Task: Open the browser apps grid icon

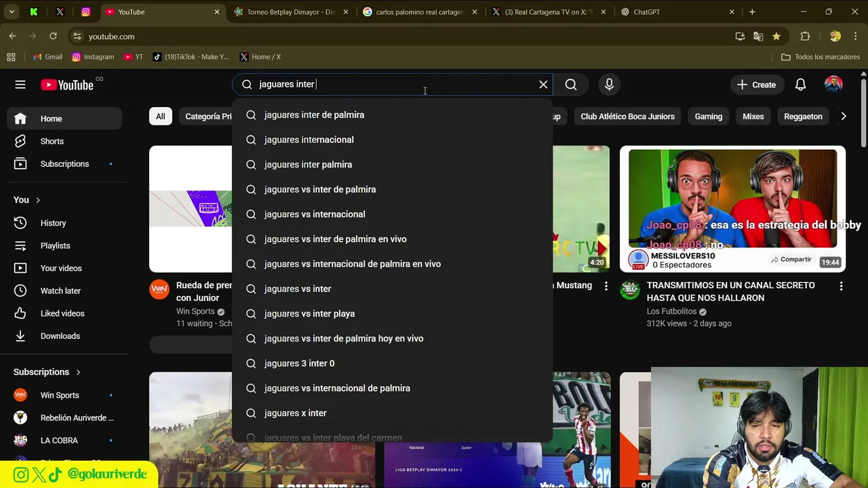Action: 11,57
